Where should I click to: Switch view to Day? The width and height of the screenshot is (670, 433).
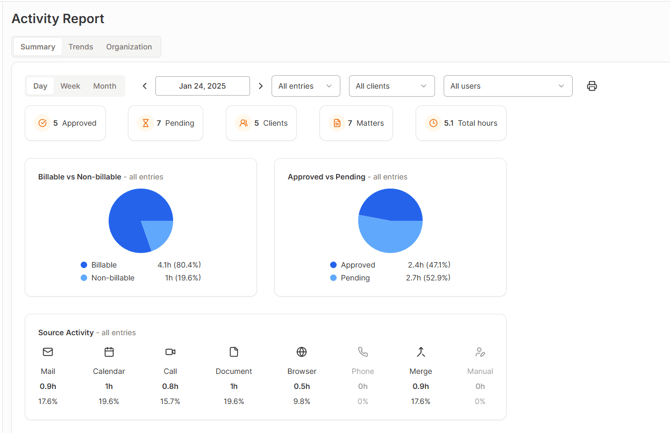pyautogui.click(x=40, y=86)
